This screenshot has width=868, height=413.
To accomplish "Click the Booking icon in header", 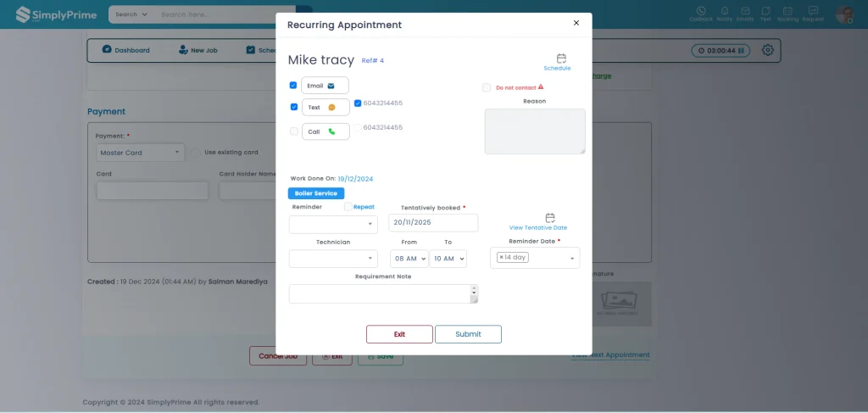I will 787,14.
